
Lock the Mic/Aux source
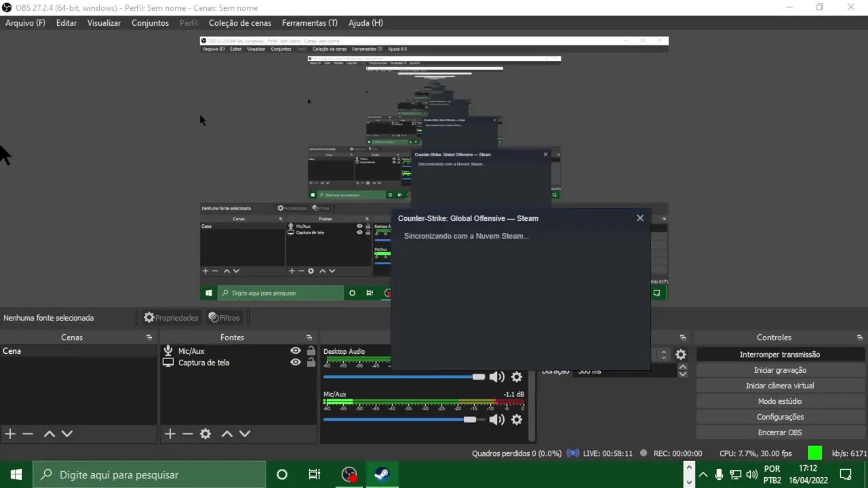click(x=311, y=351)
